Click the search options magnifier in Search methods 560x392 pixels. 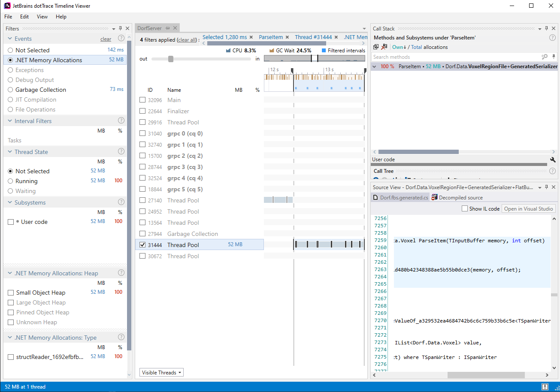[x=545, y=57]
